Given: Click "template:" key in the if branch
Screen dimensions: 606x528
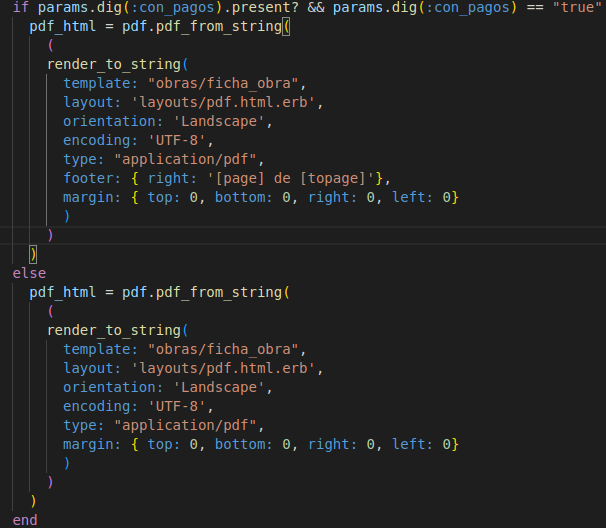Looking at the screenshot, I should point(100,83).
